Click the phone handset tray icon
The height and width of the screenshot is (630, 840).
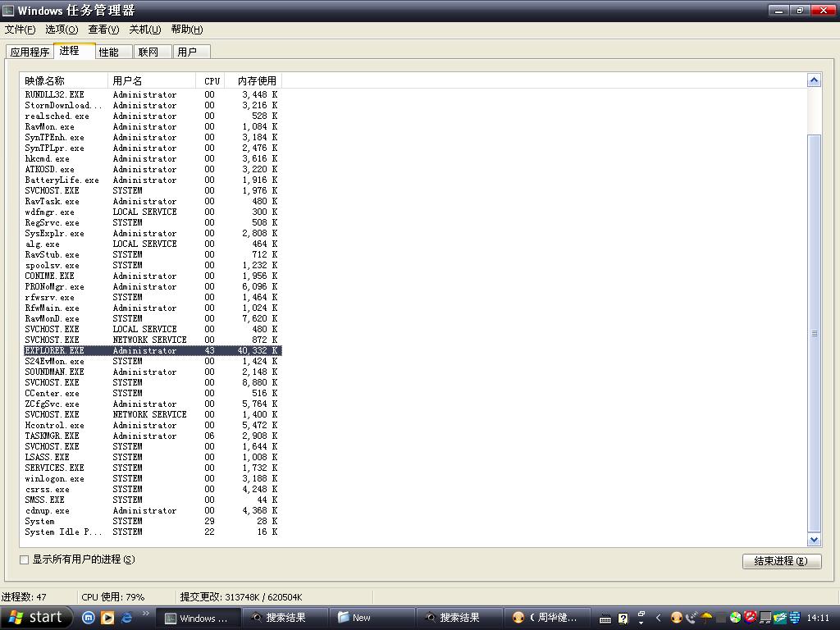pos(691,618)
